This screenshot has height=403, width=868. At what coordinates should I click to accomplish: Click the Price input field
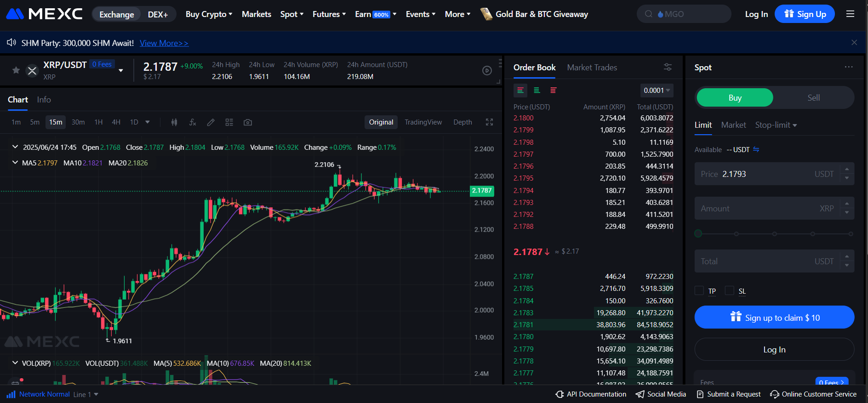[774, 174]
